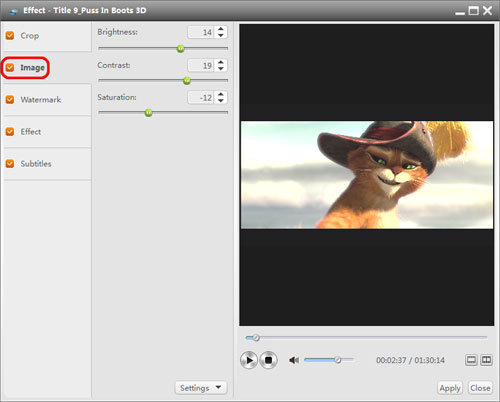The width and height of the screenshot is (500, 402).
Task: Open the Crop tab
Action: pyautogui.click(x=47, y=36)
